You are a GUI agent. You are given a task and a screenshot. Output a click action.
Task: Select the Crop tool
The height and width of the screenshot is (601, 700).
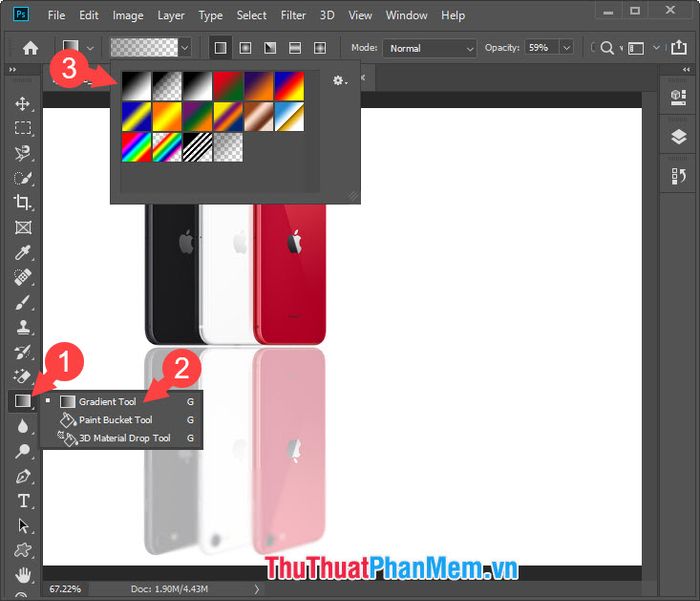(x=23, y=202)
